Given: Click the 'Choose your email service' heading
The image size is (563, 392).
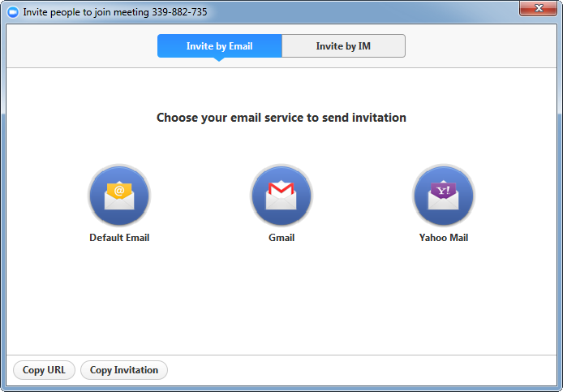Looking at the screenshot, I should pyautogui.click(x=281, y=118).
